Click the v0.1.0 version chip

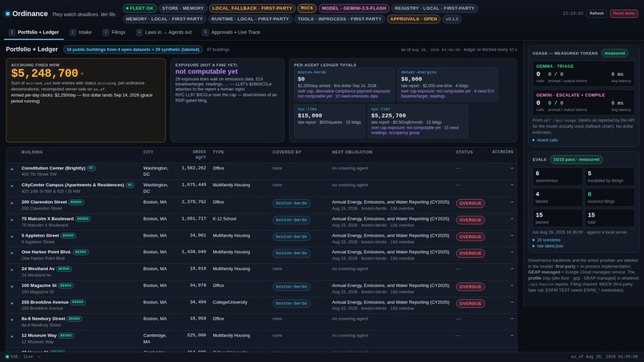451,19
